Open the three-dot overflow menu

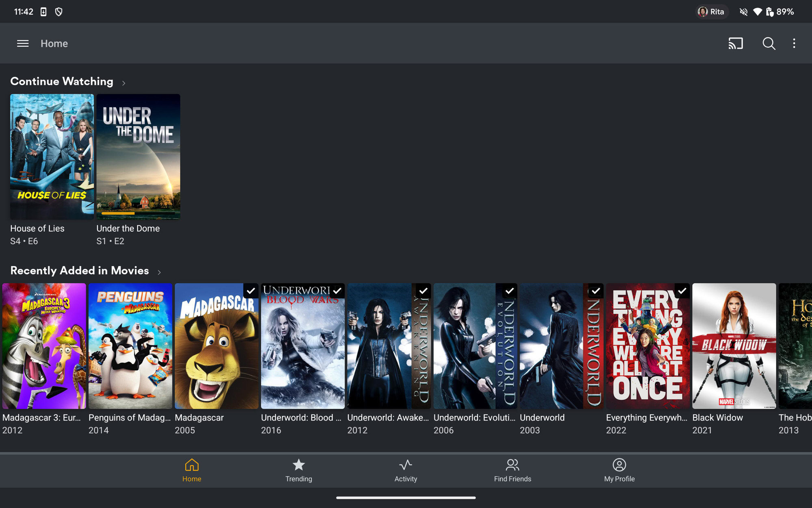794,43
